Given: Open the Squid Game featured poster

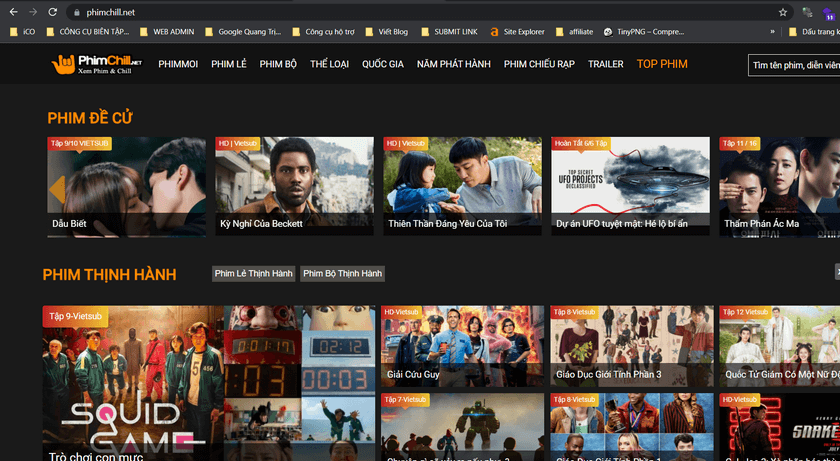Looking at the screenshot, I should point(209,383).
